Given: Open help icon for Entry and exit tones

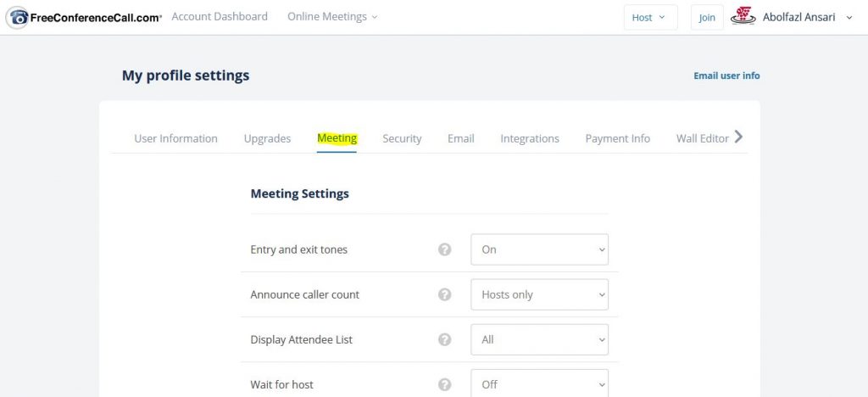Looking at the screenshot, I should click(x=444, y=249).
